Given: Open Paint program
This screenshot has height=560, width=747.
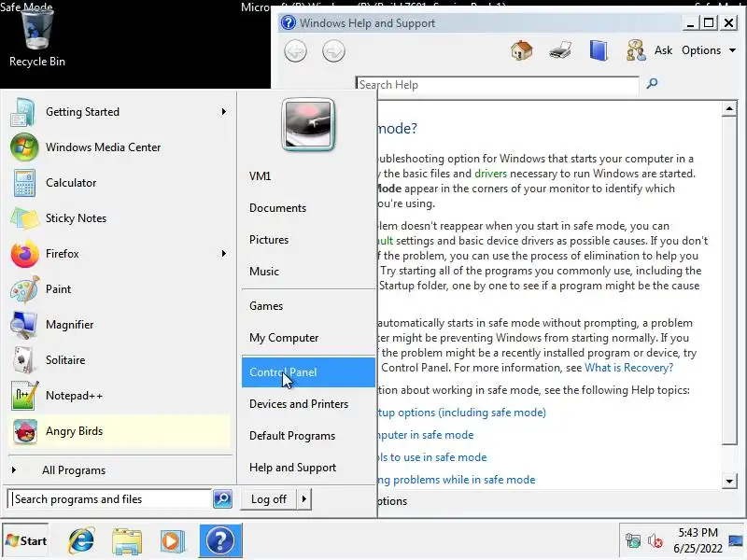Looking at the screenshot, I should pos(120,289).
